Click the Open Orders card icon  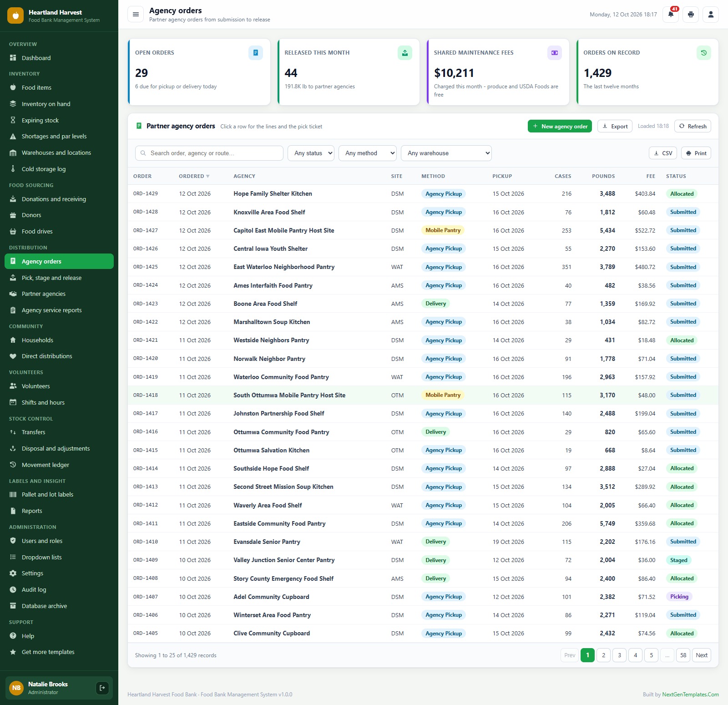point(256,53)
